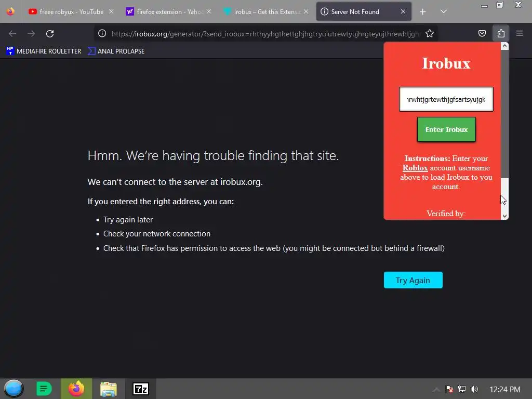Restore down the Firefox window
532x399 pixels.
500,5
